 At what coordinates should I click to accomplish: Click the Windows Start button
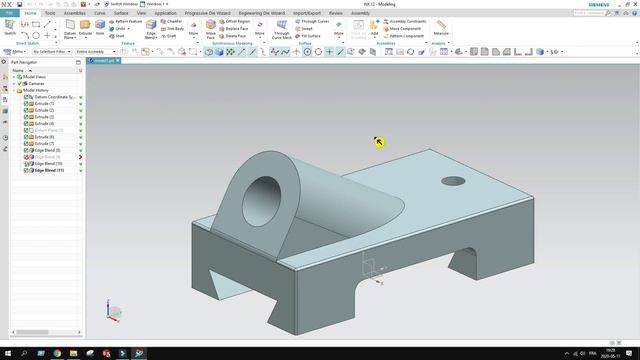point(7,353)
